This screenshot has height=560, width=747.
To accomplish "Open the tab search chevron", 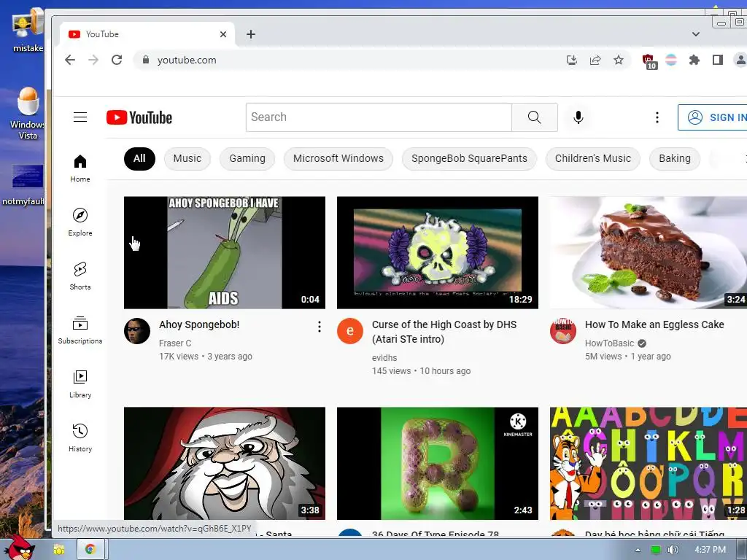I will (695, 34).
